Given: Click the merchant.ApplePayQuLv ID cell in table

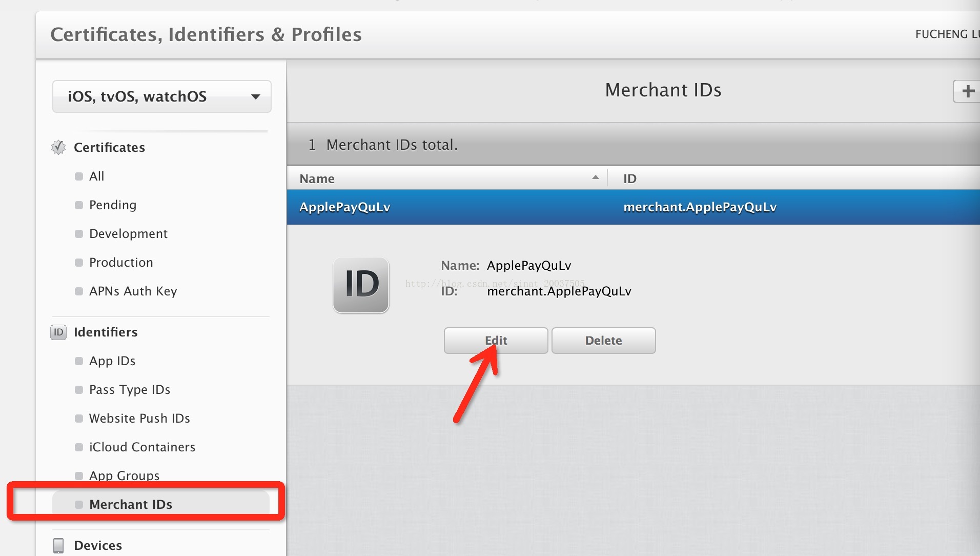Looking at the screenshot, I should click(x=700, y=207).
